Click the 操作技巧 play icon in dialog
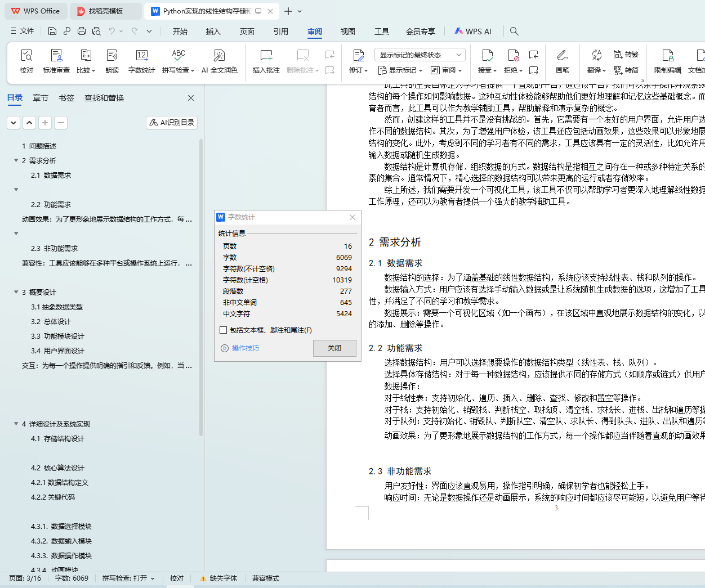This screenshot has width=705, height=588. (x=225, y=348)
